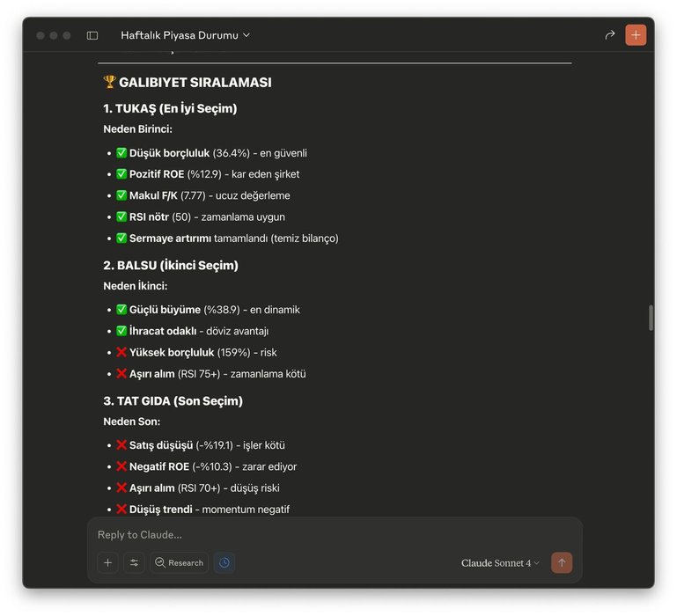Start a new chat with the orange plus button
Image resolution: width=677 pixels, height=616 pixels.
coord(636,35)
